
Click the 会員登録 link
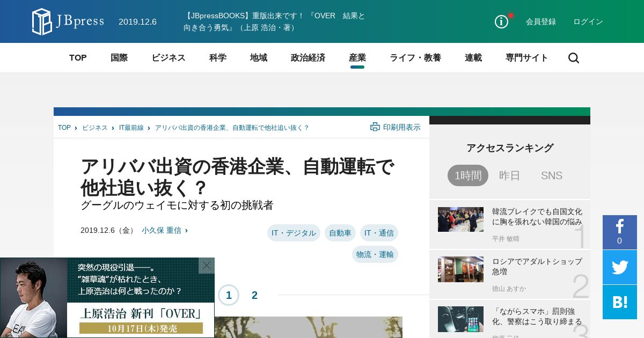[x=541, y=21]
